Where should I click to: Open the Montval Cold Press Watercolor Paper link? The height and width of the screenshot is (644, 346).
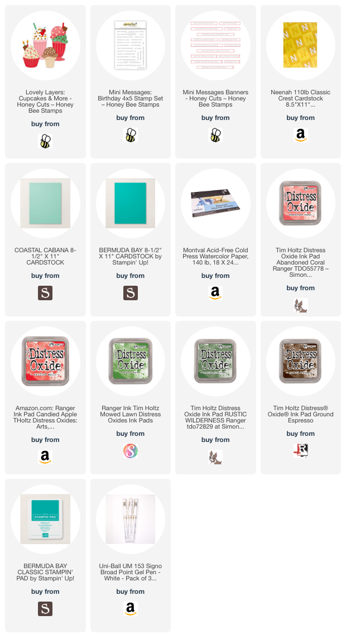pyautogui.click(x=215, y=256)
